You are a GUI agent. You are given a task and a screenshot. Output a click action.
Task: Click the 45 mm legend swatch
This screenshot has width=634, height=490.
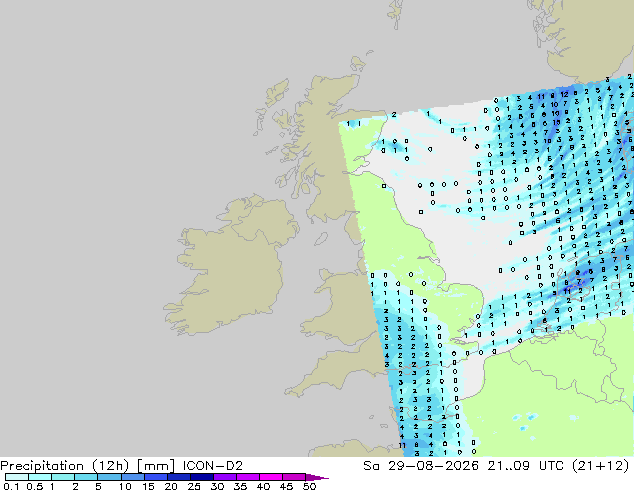[294, 477]
